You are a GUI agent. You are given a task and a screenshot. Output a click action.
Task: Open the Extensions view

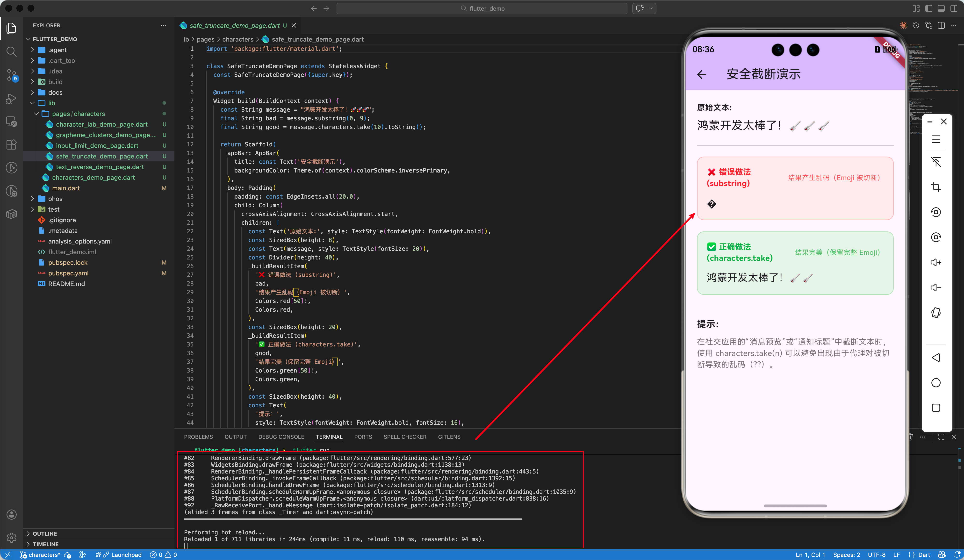pyautogui.click(x=12, y=144)
